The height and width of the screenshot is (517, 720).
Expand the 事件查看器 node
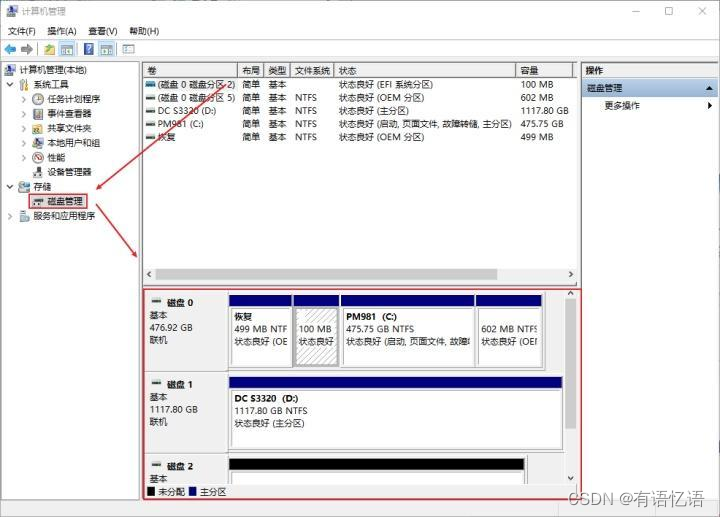coord(24,114)
